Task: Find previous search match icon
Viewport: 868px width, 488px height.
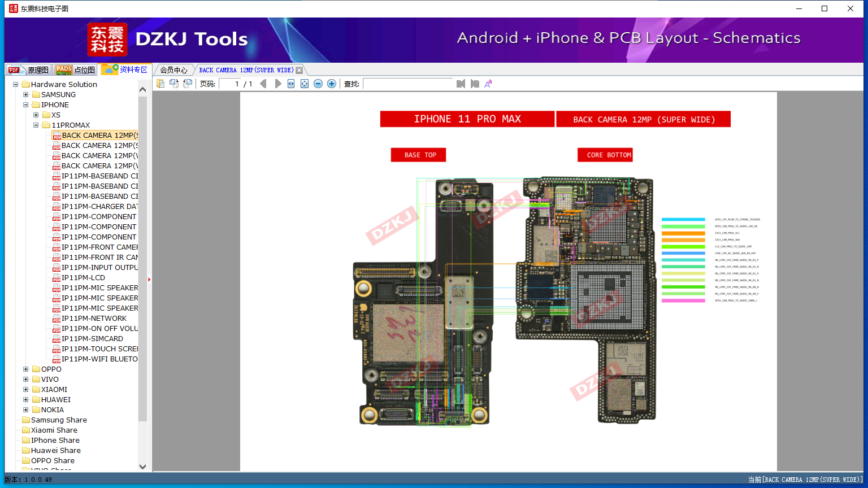Action: point(461,84)
